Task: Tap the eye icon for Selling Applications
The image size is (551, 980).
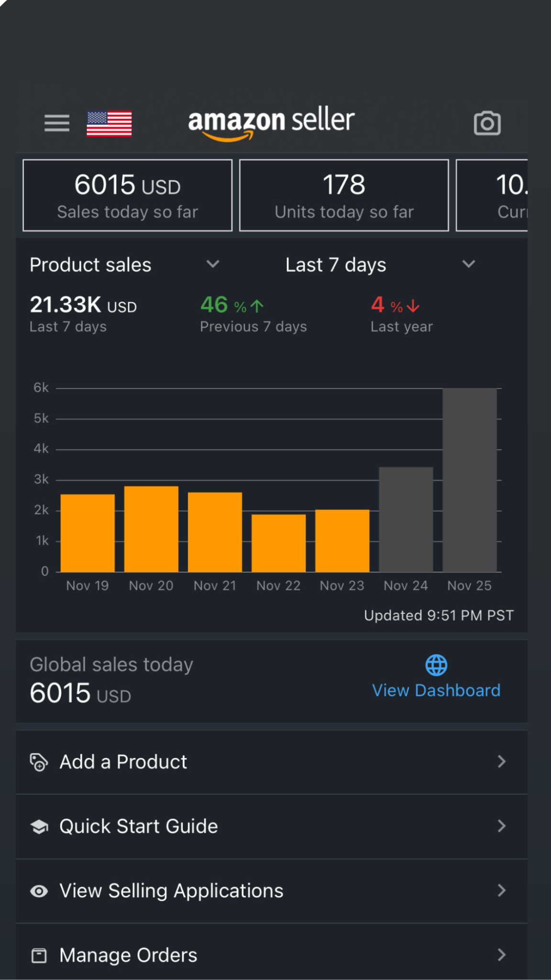Action: pos(39,891)
